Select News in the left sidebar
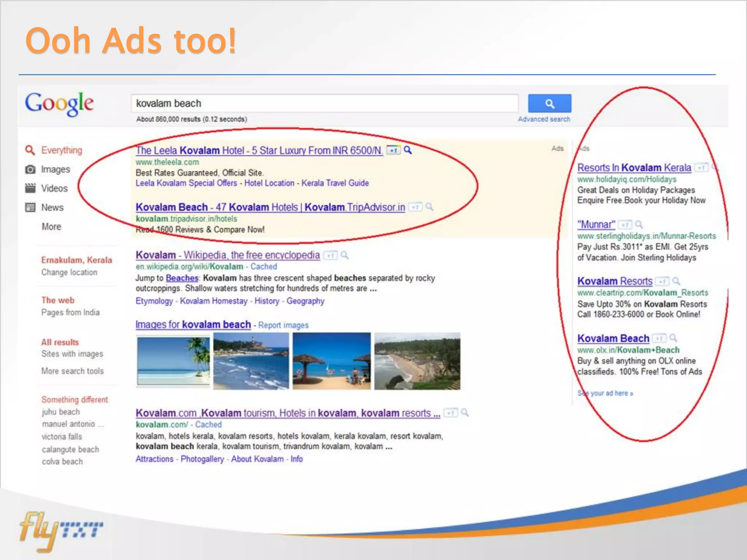Image resolution: width=747 pixels, height=560 pixels. pos(52,207)
